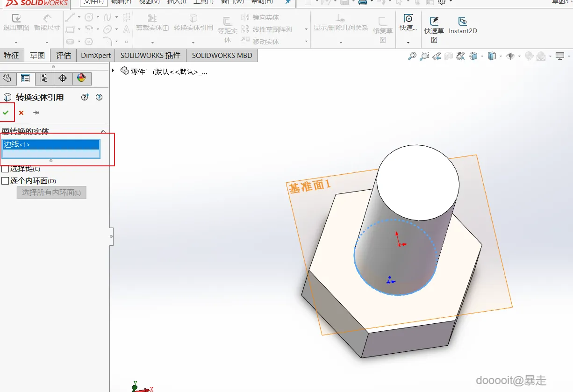Pin the property panel with pushpin icon
Viewport: 573px width, 392px height.
pyautogui.click(x=36, y=113)
